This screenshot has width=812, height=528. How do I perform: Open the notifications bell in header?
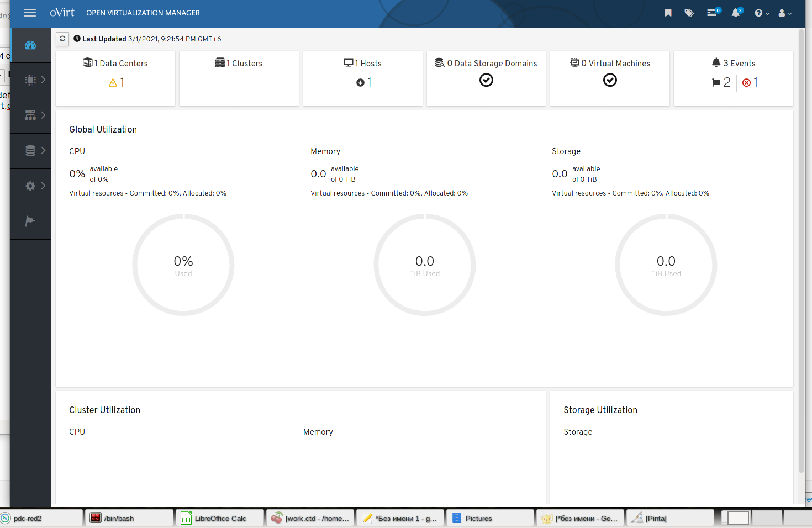[x=736, y=13]
